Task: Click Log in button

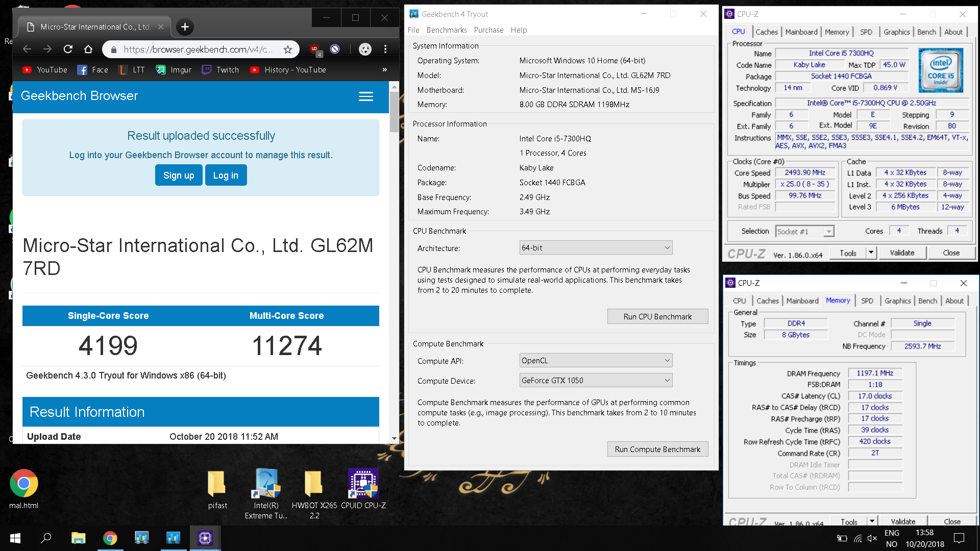Action: (226, 175)
